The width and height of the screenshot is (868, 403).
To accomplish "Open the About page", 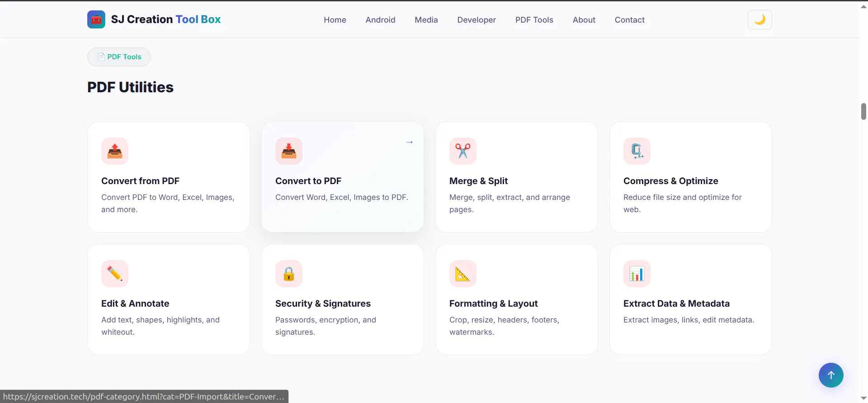I will (x=584, y=20).
